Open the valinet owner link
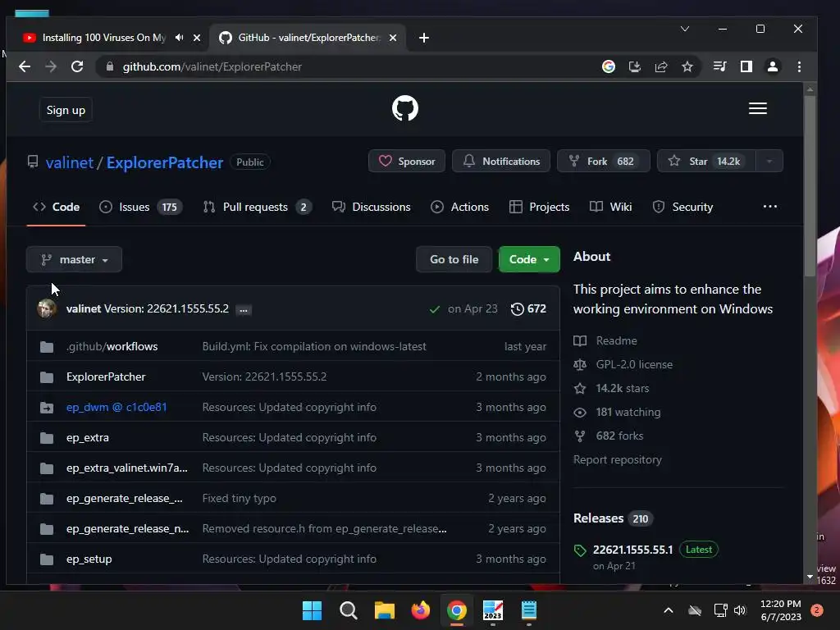The width and height of the screenshot is (840, 630). [x=70, y=162]
